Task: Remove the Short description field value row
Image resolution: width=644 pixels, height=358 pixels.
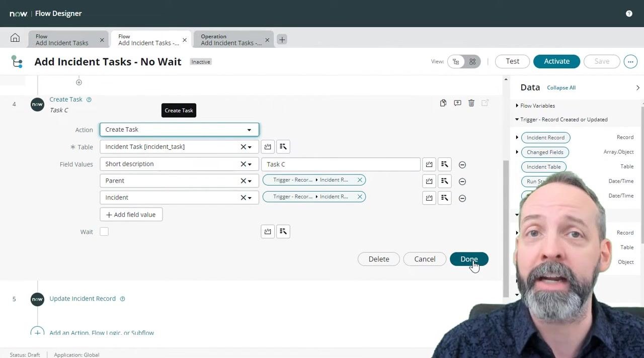Action: pos(462,164)
